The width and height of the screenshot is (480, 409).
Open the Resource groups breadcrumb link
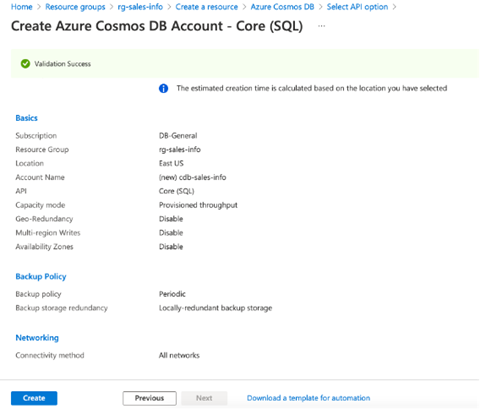point(75,7)
